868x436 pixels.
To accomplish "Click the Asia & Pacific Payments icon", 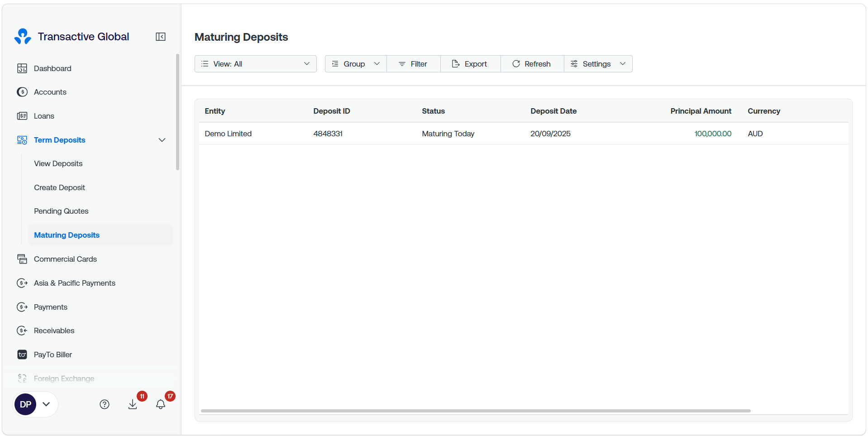I will tap(22, 283).
